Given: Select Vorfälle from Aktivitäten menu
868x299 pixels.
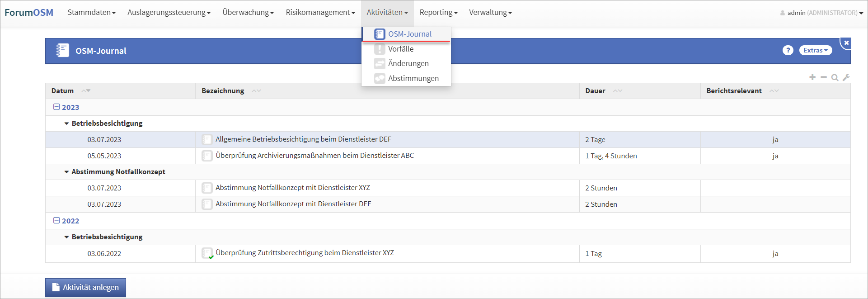Looking at the screenshot, I should 400,49.
